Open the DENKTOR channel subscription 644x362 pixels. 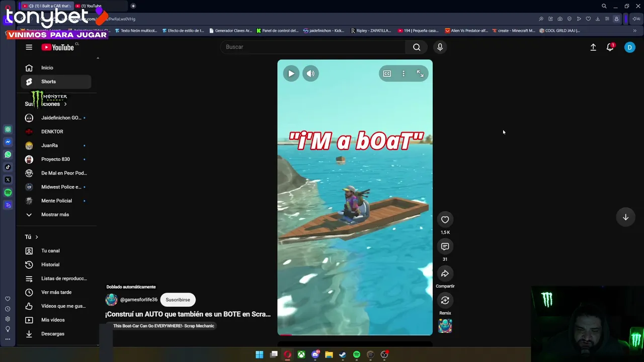tap(56, 132)
